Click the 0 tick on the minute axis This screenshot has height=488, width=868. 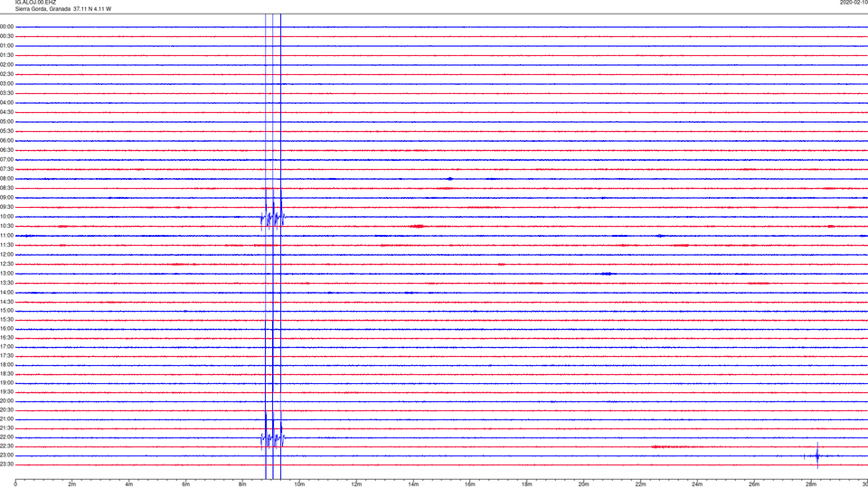click(15, 484)
